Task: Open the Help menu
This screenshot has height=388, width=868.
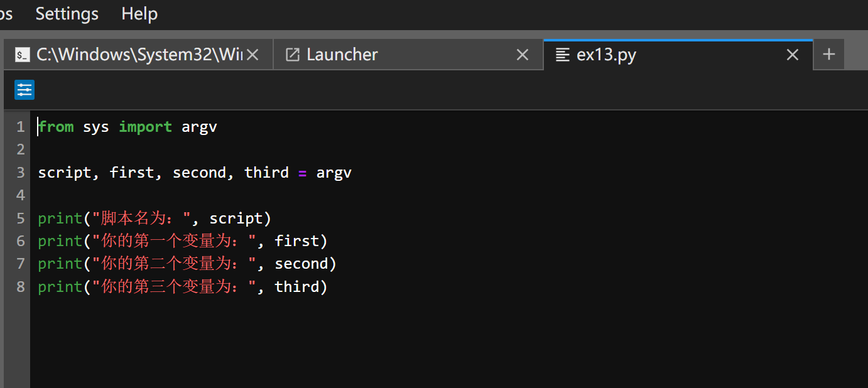Action: 139,14
